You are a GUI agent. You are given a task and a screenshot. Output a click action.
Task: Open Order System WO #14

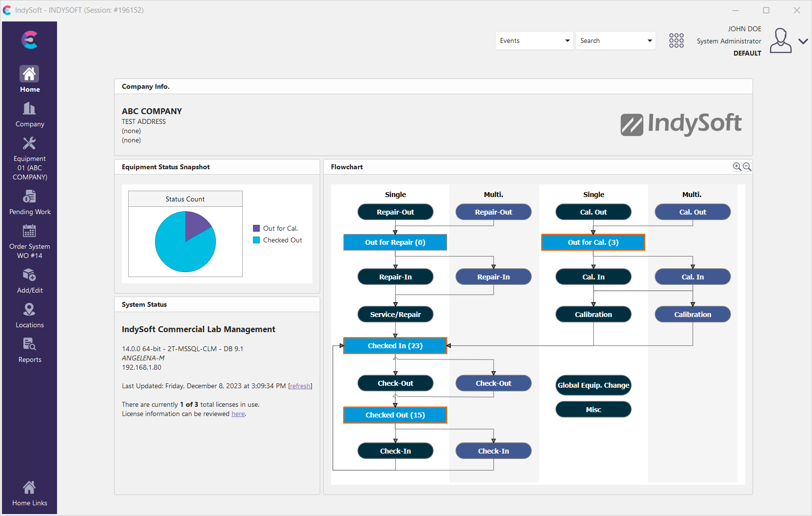(29, 232)
